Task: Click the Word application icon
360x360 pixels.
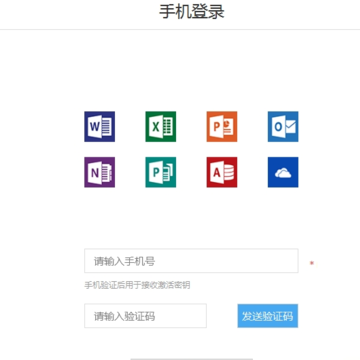Action: coord(100,127)
